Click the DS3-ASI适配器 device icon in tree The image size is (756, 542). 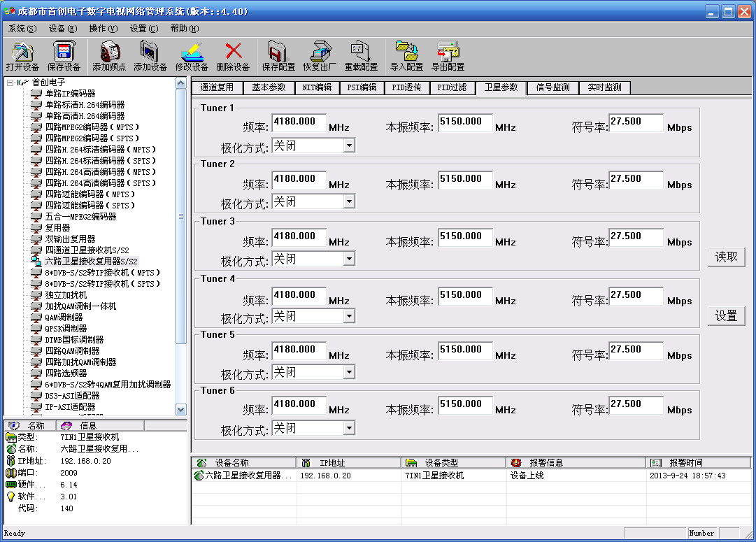click(x=36, y=395)
